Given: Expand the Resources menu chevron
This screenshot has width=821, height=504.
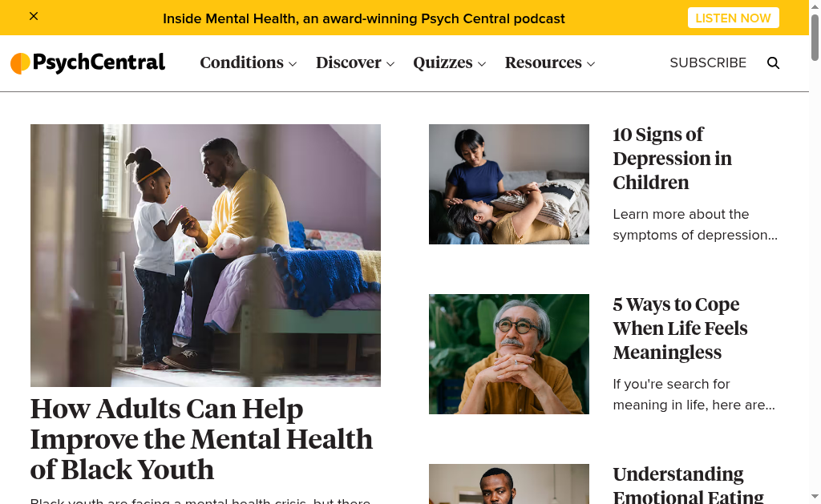Looking at the screenshot, I should 591,64.
